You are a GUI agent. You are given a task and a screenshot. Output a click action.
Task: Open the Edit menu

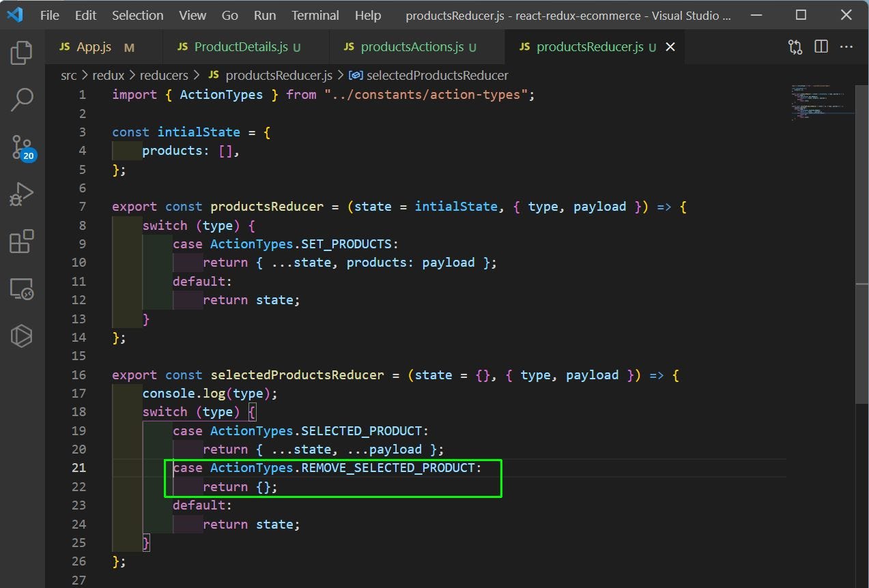tap(86, 15)
